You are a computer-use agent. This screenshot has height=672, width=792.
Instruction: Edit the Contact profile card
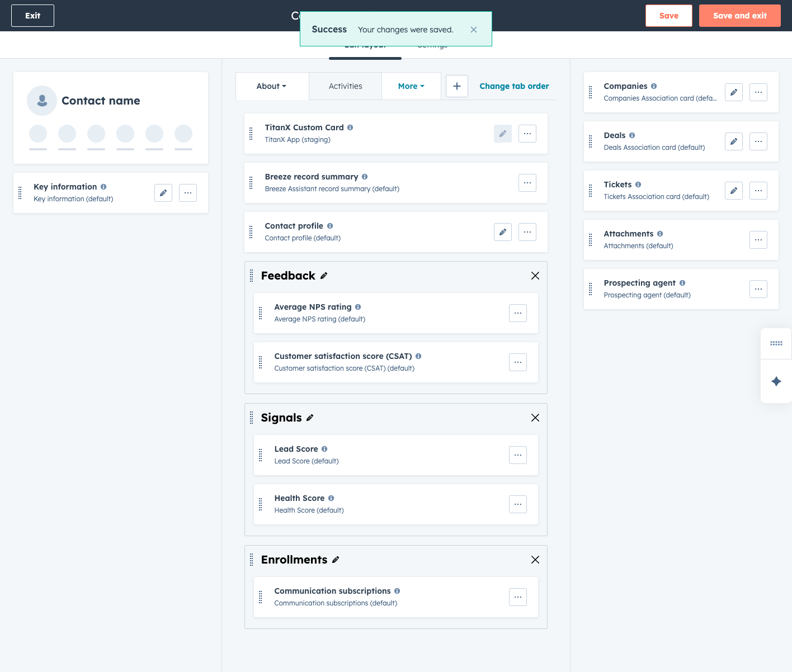pos(503,232)
